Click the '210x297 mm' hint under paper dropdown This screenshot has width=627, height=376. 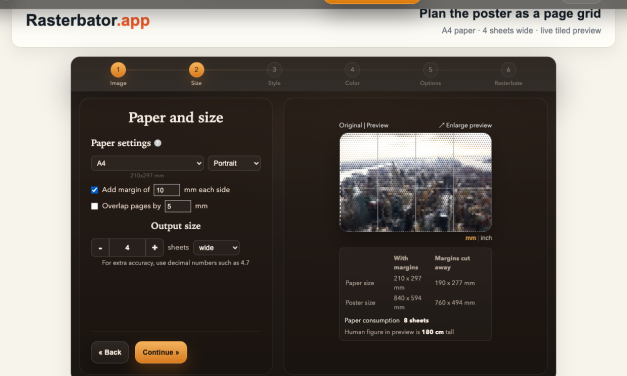tap(147, 176)
